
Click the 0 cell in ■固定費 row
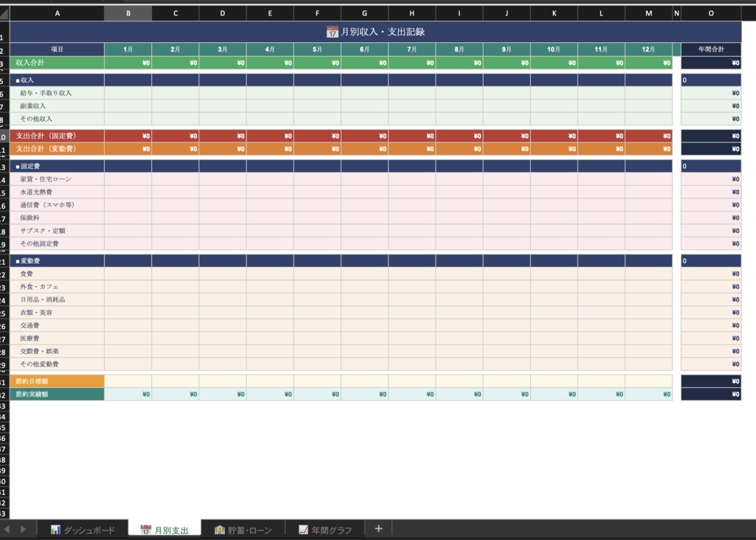point(711,166)
